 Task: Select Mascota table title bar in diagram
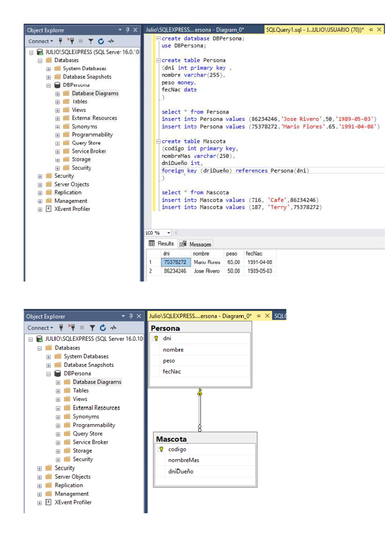point(205,439)
